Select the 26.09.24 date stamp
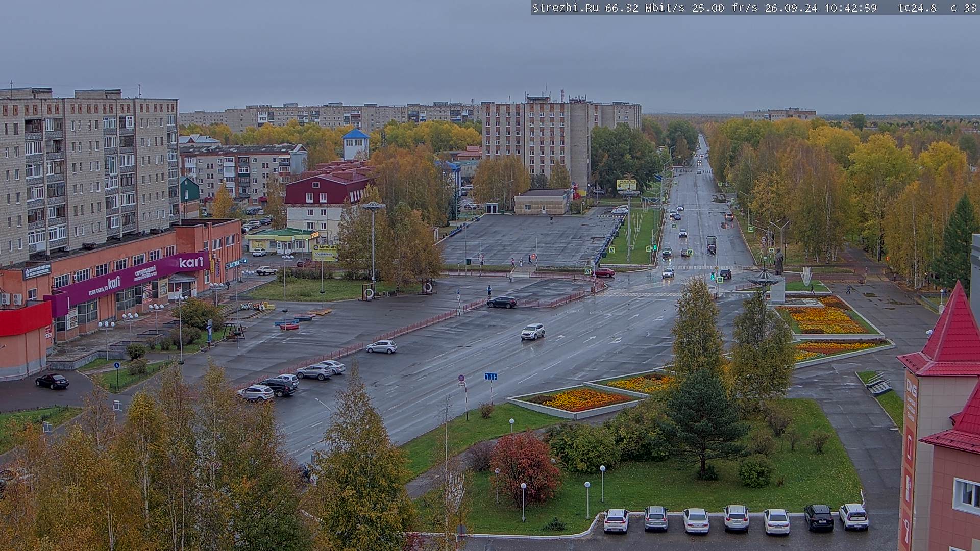Screen dimensions: 980x551 click(791, 8)
